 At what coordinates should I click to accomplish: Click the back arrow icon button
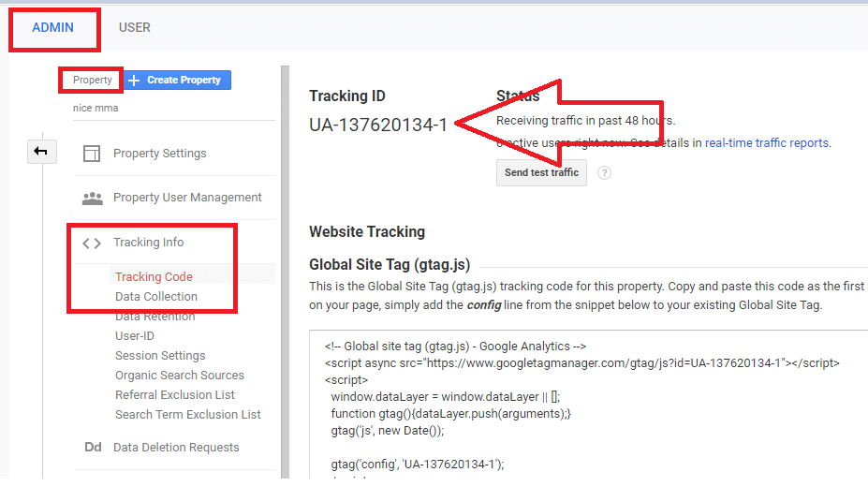pyautogui.click(x=41, y=151)
